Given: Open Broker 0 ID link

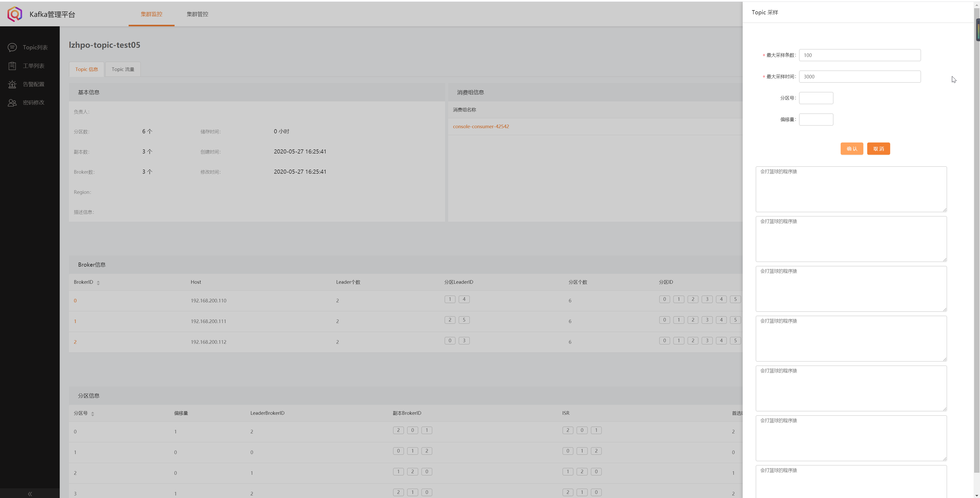Looking at the screenshot, I should point(75,301).
